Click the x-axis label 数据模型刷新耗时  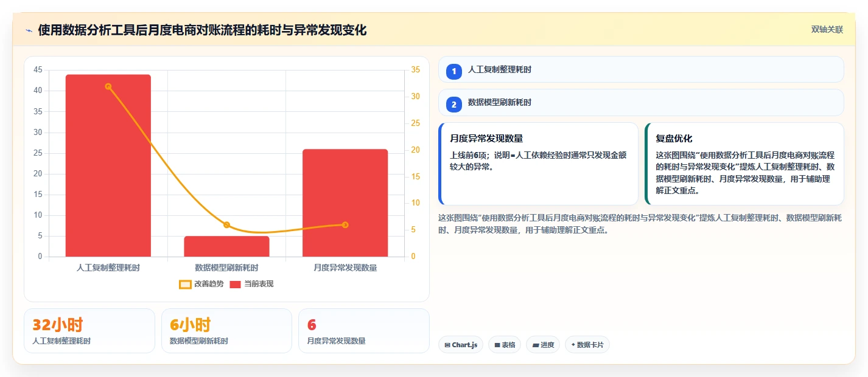[x=226, y=268]
